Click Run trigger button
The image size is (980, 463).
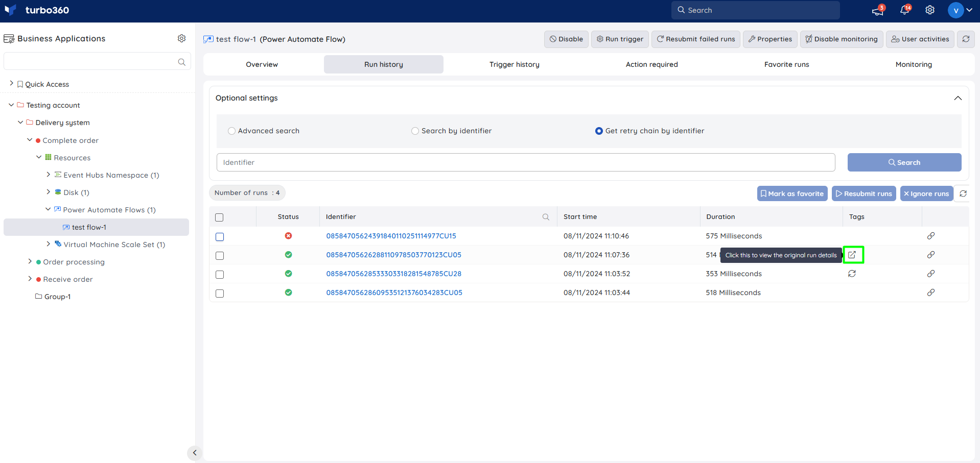coord(620,39)
